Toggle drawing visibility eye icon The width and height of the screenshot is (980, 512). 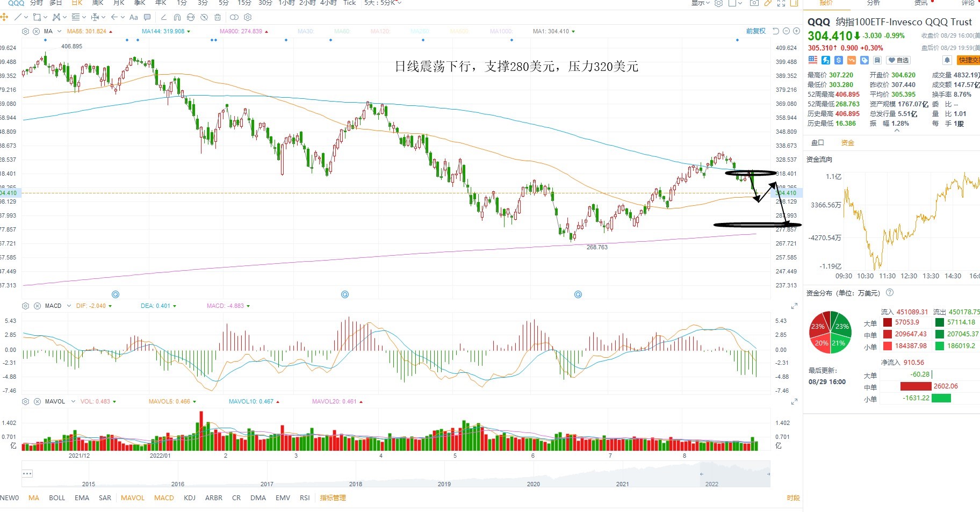(x=204, y=17)
